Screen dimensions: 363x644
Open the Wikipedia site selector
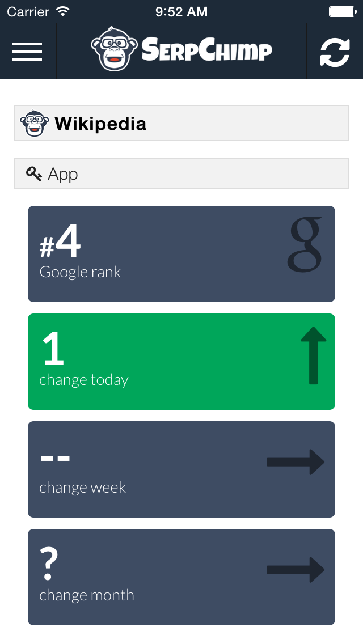[181, 123]
